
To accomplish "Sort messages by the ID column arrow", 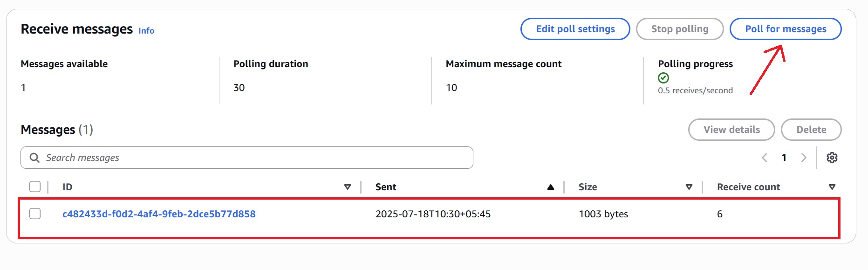I will 347,187.
